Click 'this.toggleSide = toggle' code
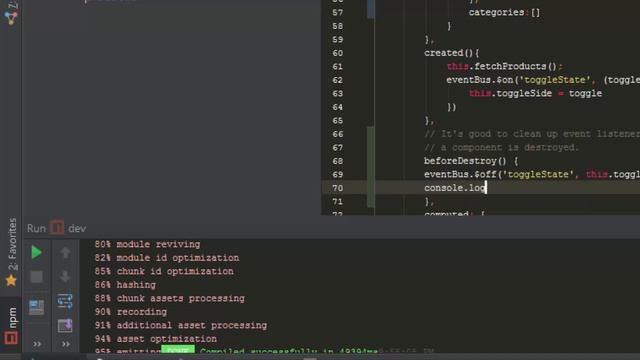The height and width of the screenshot is (360, 640). click(x=535, y=93)
